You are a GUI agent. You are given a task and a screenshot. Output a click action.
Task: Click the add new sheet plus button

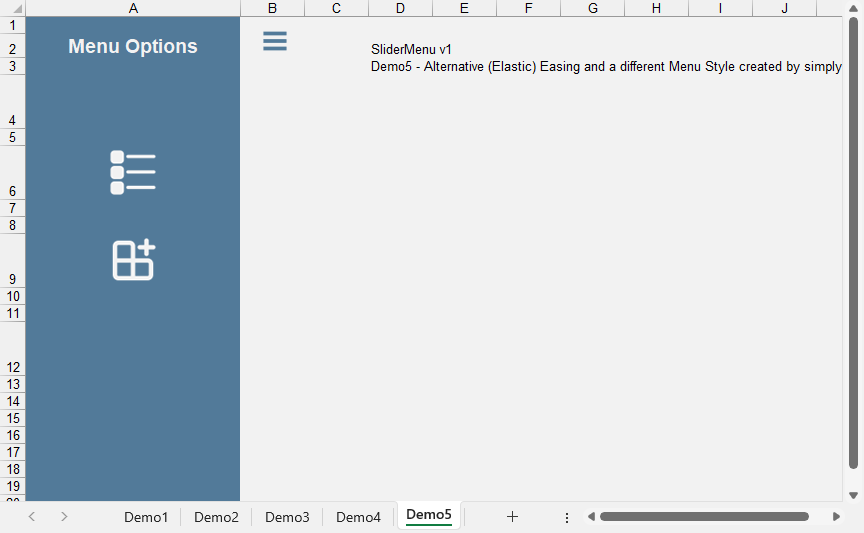point(512,517)
